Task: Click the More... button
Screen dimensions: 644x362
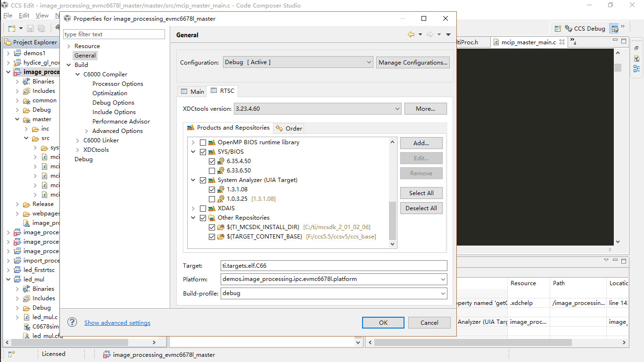Action: click(425, 108)
